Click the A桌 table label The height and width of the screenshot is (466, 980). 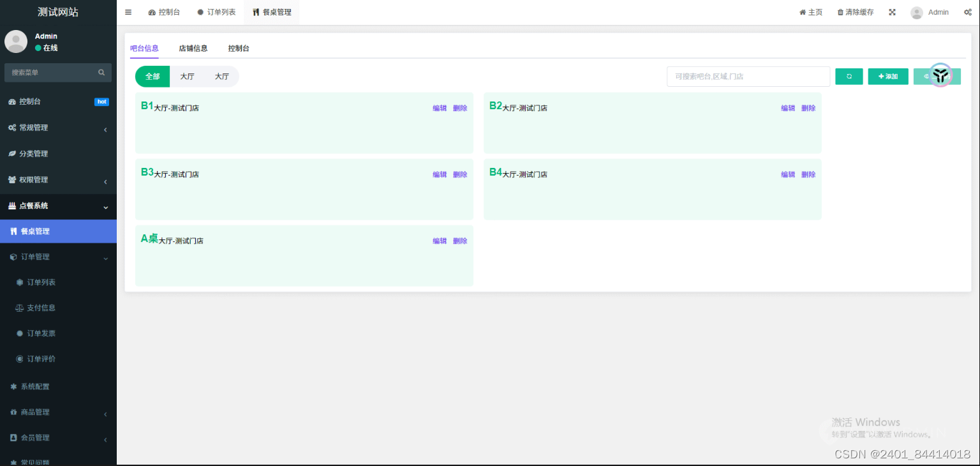pyautogui.click(x=149, y=238)
